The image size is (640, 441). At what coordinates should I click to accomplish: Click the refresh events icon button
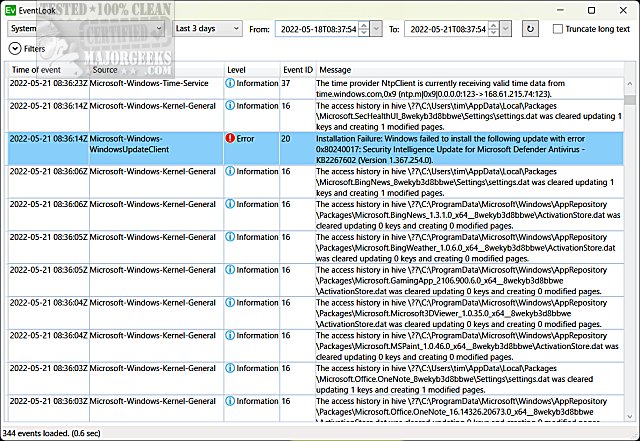tap(530, 29)
